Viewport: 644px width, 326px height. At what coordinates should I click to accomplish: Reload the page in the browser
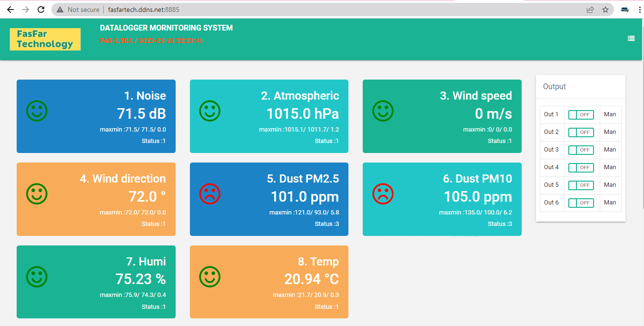tap(41, 10)
